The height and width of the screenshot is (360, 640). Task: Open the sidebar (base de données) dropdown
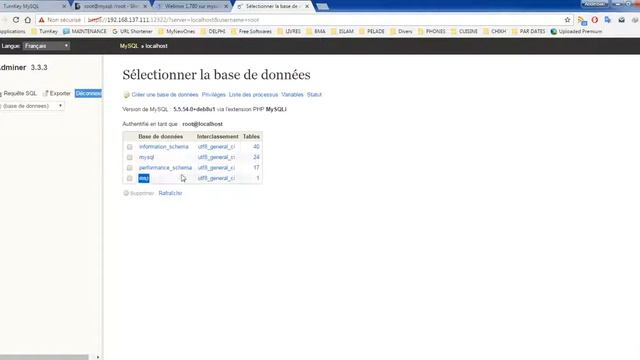click(x=32, y=106)
